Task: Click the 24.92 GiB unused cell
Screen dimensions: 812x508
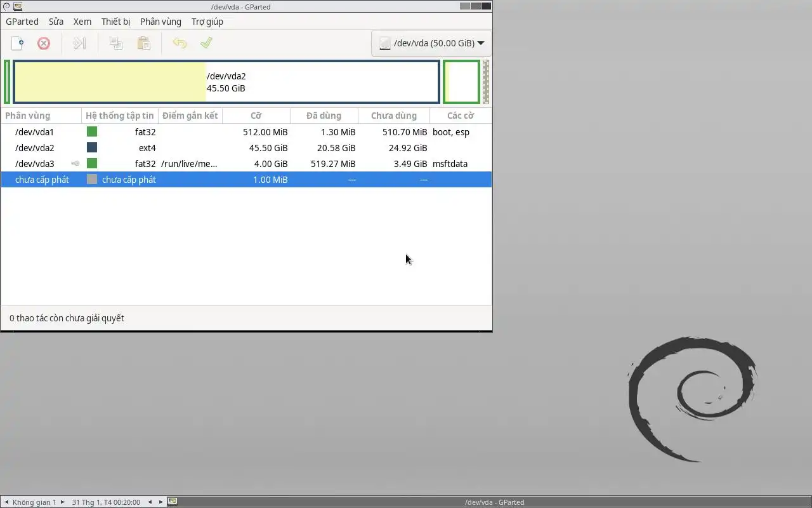Action: tap(408, 148)
